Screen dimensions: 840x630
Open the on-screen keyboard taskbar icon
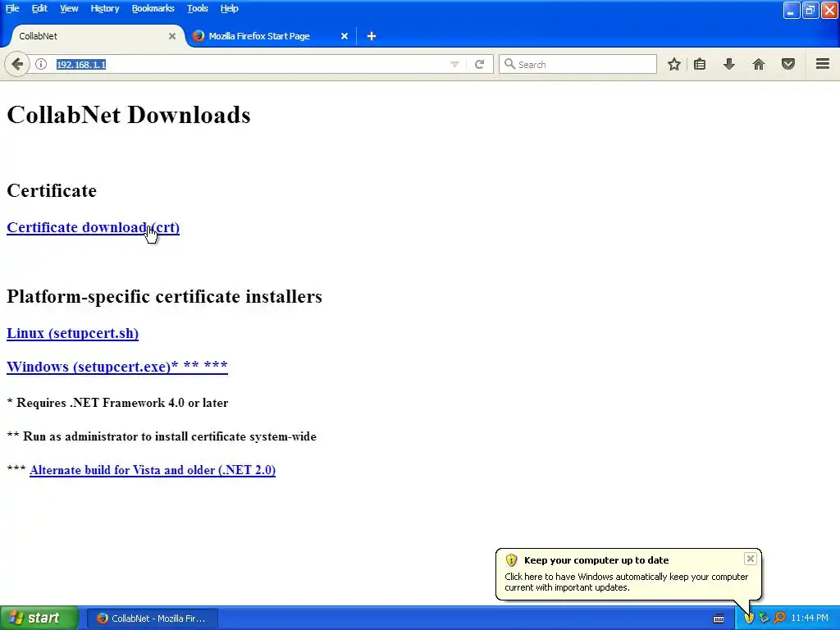pyautogui.click(x=719, y=619)
